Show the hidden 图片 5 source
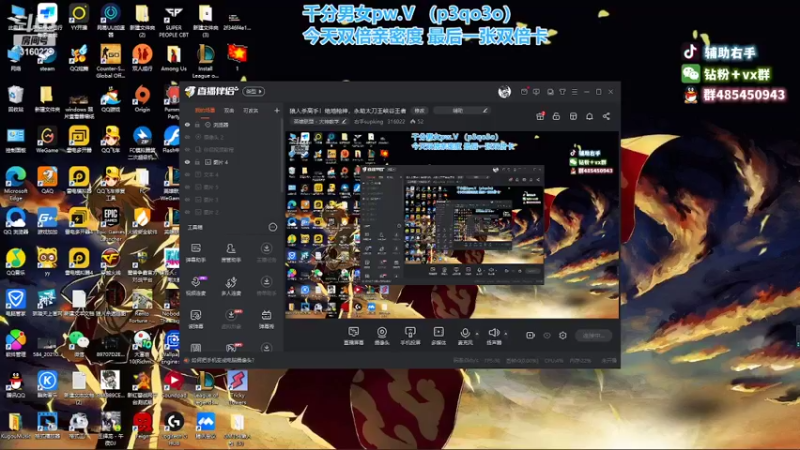800x450 pixels. click(187, 187)
